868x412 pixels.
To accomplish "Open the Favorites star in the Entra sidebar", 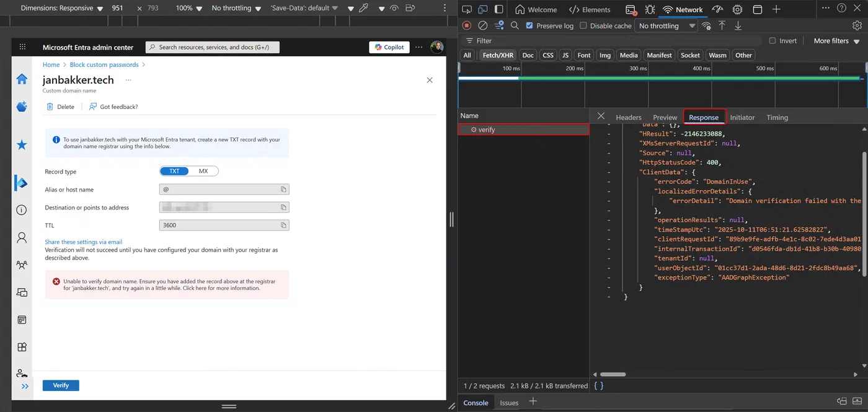I will click(x=22, y=145).
